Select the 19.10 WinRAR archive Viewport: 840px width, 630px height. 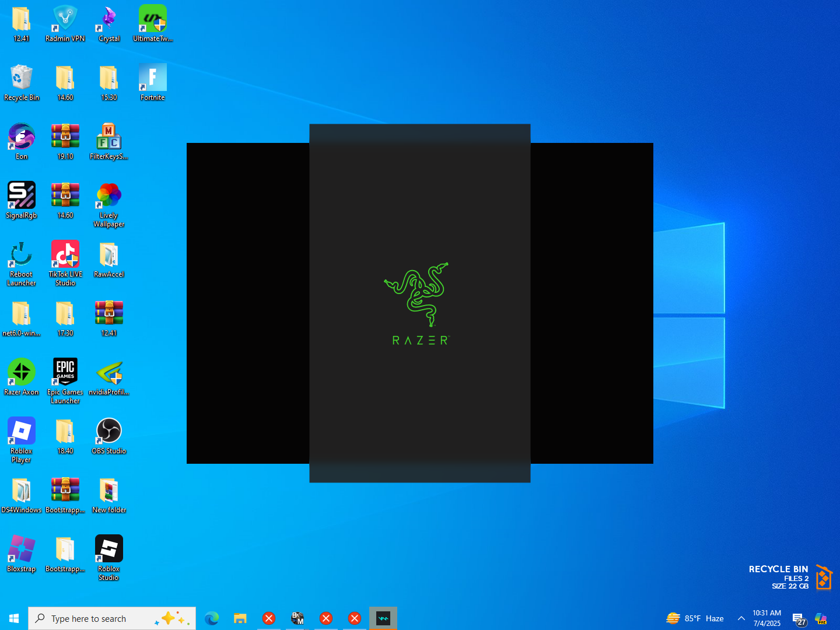tap(65, 142)
